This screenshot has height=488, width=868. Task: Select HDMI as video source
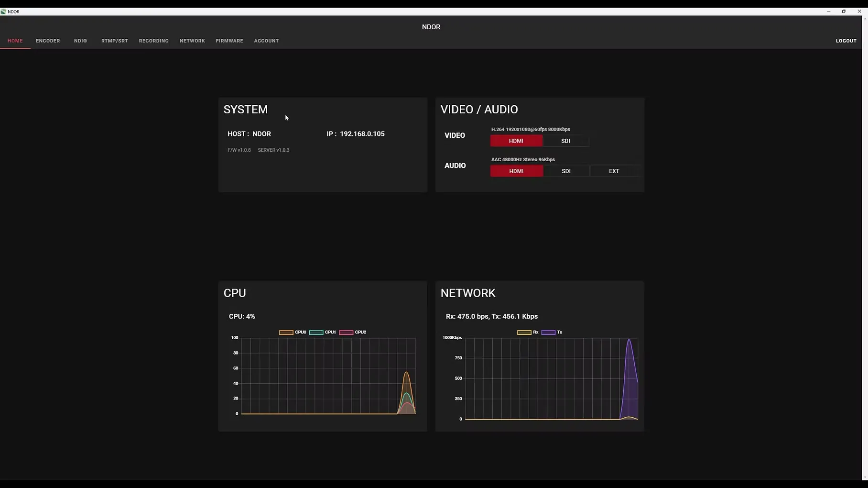point(516,141)
